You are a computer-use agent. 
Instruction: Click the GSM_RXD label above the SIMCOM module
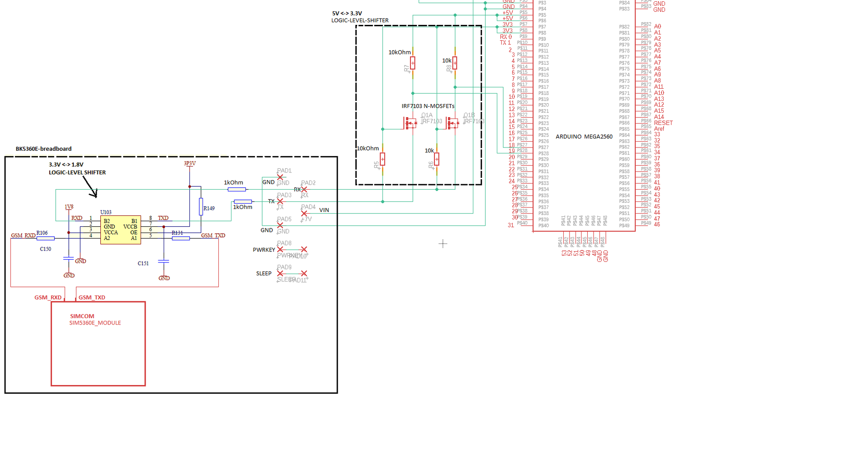coord(48,298)
